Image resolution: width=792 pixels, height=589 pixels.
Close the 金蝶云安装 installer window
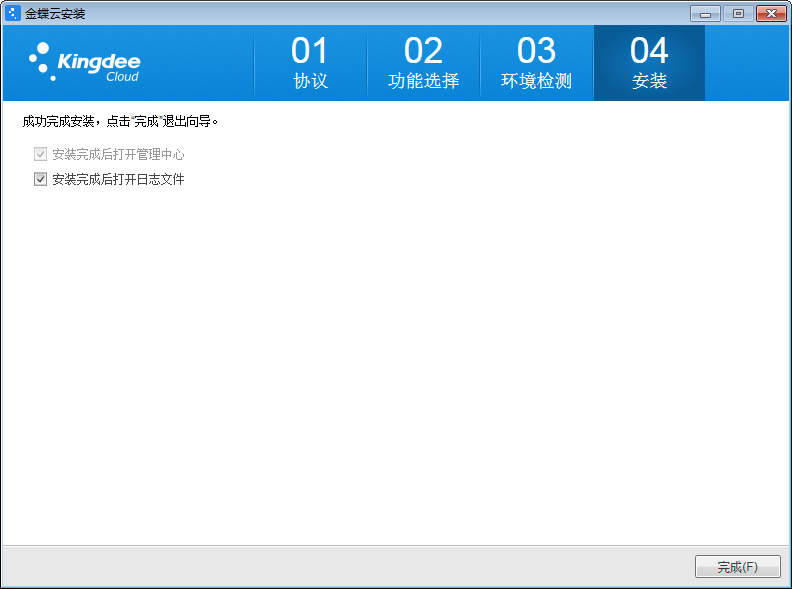tap(771, 14)
